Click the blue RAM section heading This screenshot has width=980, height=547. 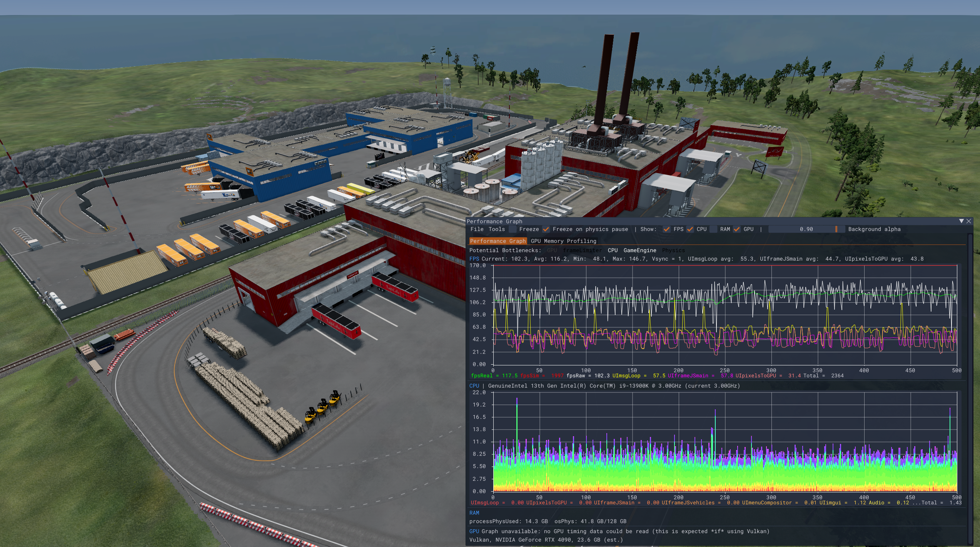(x=474, y=513)
